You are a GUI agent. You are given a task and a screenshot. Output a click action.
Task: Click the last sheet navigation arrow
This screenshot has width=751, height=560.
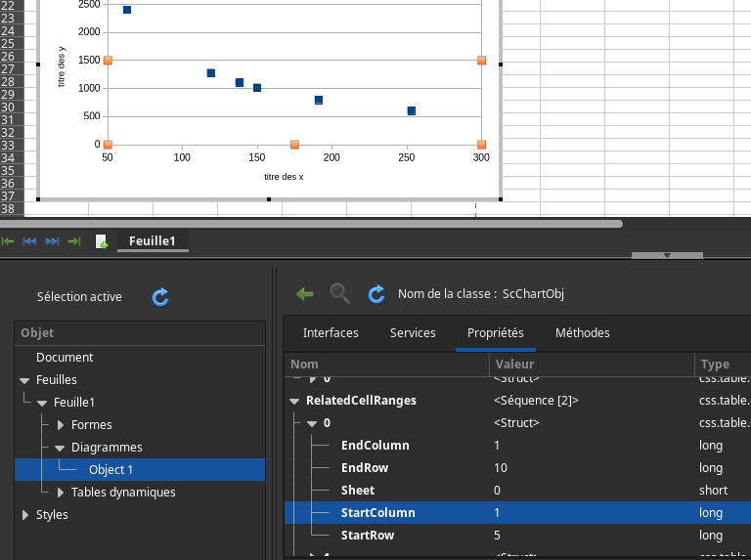[73, 241]
